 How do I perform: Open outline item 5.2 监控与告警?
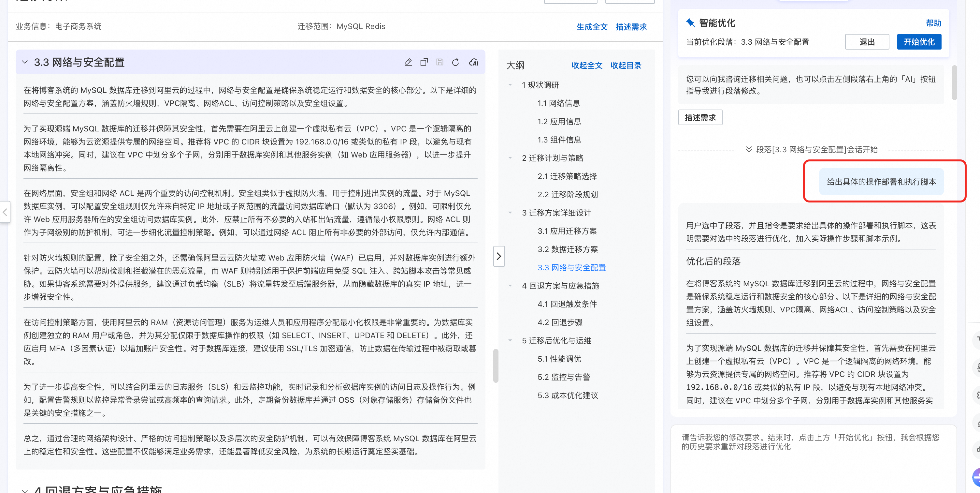(x=563, y=377)
